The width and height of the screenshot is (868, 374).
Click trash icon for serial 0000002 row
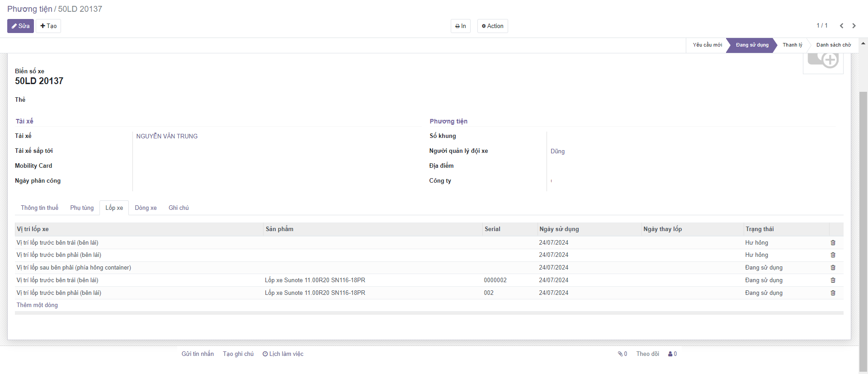[x=833, y=280]
